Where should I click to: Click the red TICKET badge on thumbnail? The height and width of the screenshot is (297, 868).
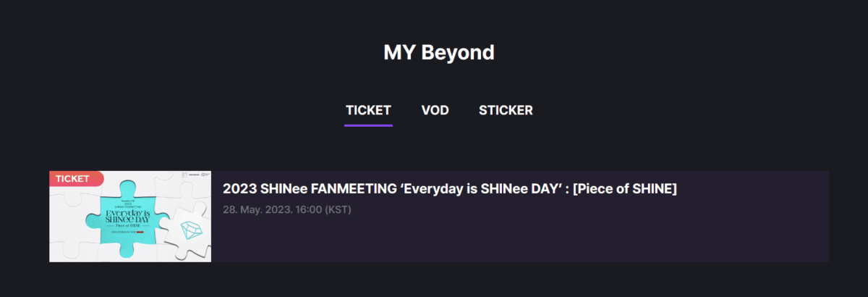[75, 178]
